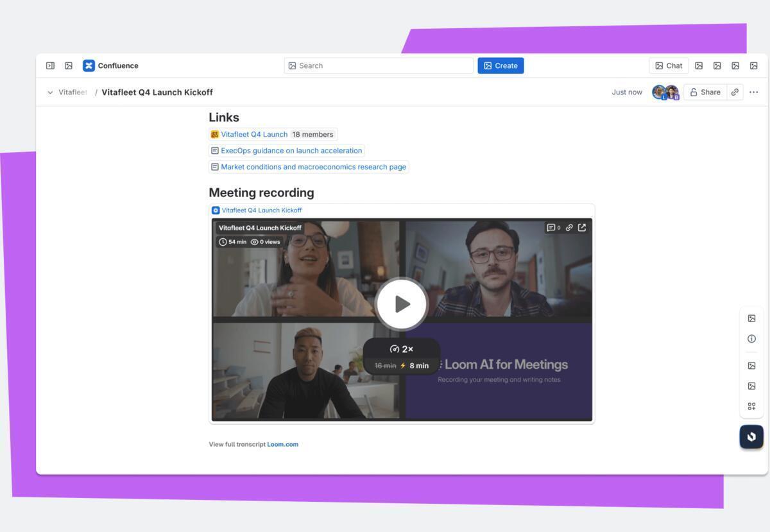This screenshot has height=532, width=770.
Task: Open the add apps icon in the sidebar
Action: tap(751, 406)
